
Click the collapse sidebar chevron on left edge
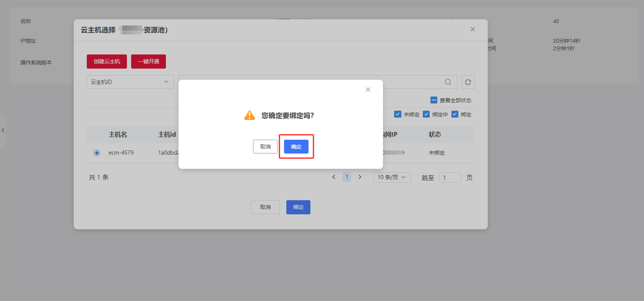[3, 130]
